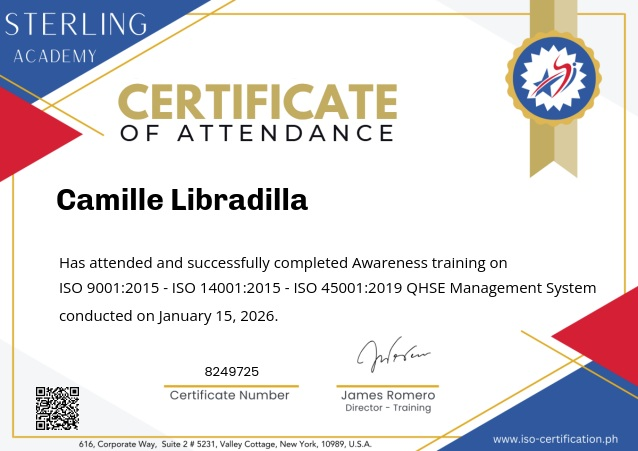Click the OF ATTENDANCE subtitle
Image resolution: width=638 pixels, height=451 pixels.
pyautogui.click(x=257, y=133)
